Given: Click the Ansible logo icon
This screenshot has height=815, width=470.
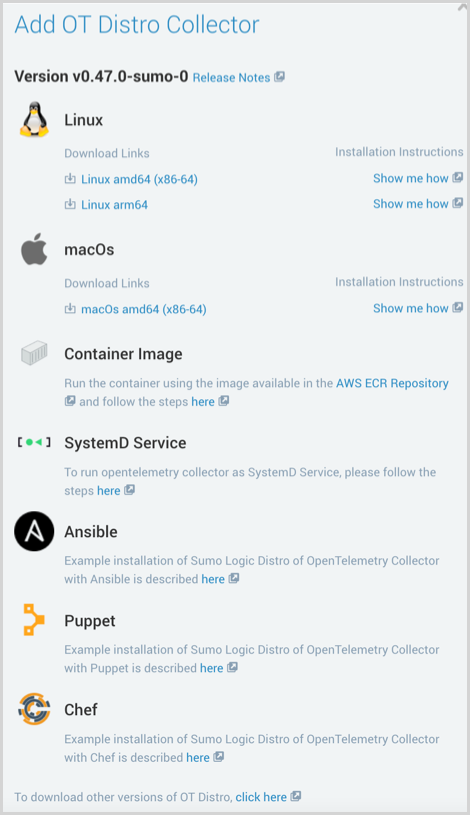Looking at the screenshot, I should (34, 531).
